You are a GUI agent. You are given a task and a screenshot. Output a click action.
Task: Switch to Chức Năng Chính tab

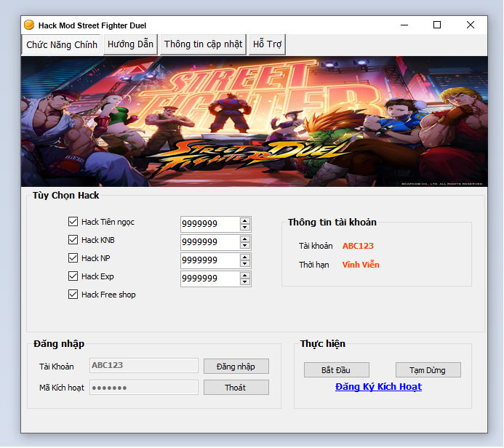point(61,44)
